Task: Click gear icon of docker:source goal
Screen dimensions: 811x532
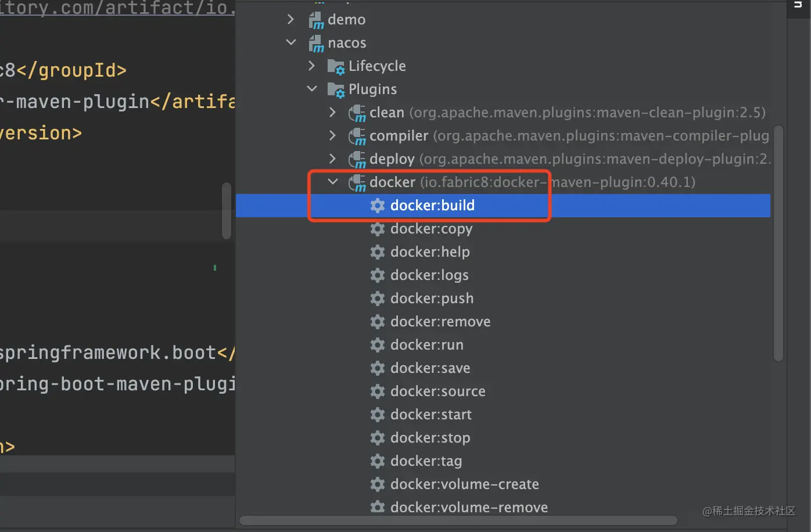Action: pos(378,391)
